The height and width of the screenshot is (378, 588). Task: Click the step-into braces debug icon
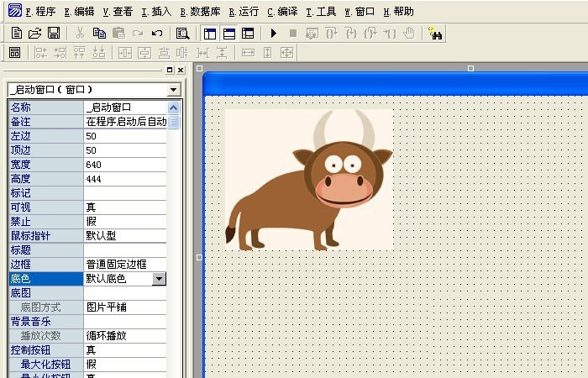pos(351,34)
